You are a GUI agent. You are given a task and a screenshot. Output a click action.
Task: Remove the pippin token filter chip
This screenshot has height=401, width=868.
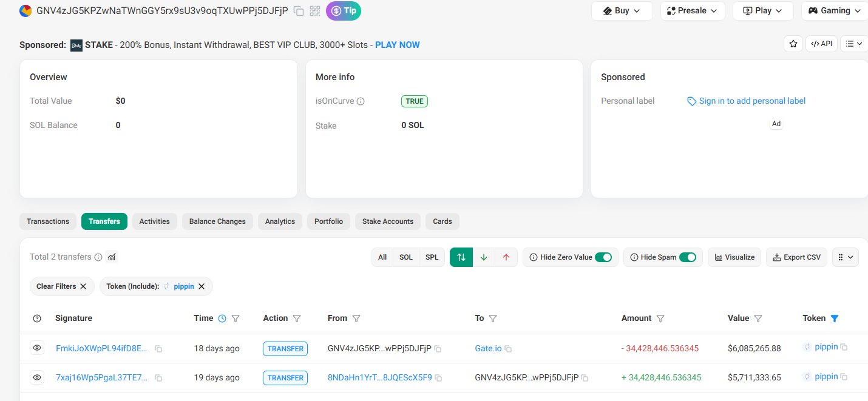tap(202, 286)
